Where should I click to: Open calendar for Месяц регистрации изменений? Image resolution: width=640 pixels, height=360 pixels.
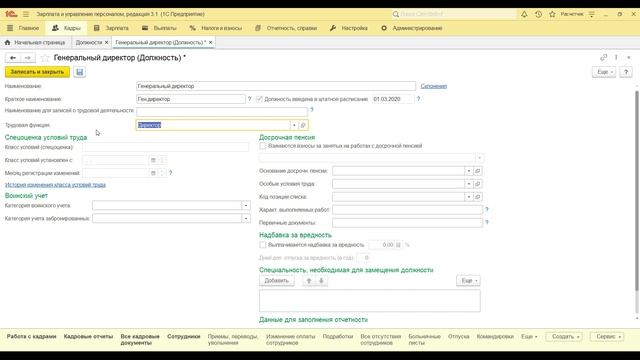tap(153, 173)
